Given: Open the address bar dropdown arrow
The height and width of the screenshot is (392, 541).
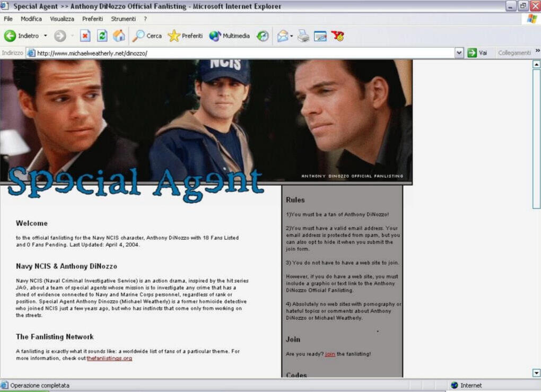Looking at the screenshot, I should point(459,53).
